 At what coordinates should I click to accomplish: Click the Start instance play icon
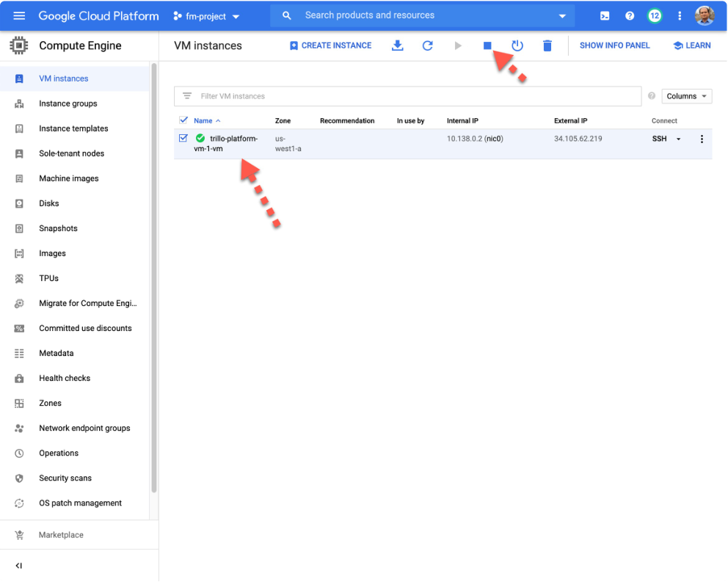coord(458,46)
